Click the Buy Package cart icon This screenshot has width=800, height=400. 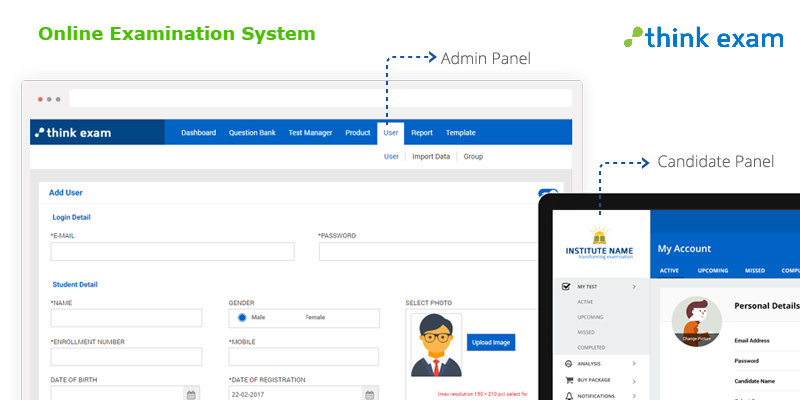(568, 380)
